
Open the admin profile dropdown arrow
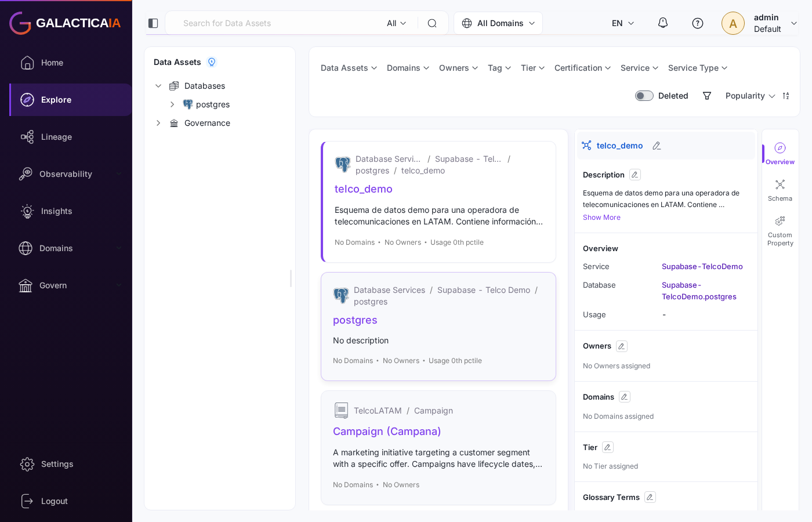pos(794,23)
